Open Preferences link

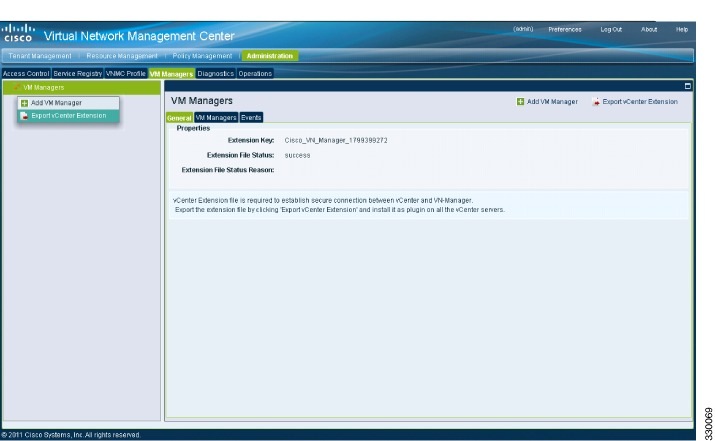coord(565,30)
